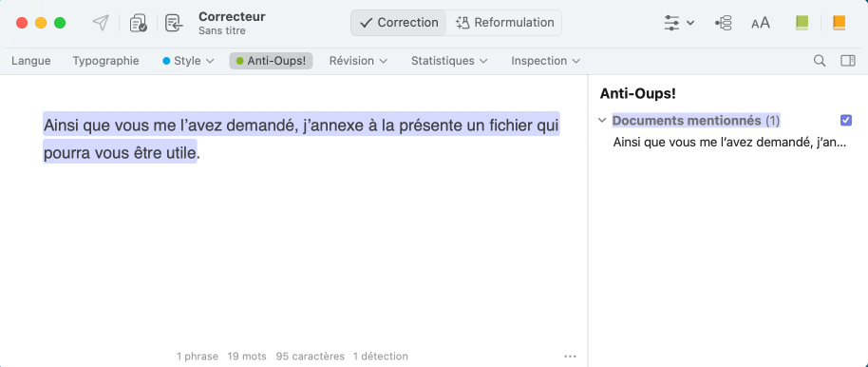868x367 pixels.
Task: Open the green dictionary book icon
Action: 802,23
